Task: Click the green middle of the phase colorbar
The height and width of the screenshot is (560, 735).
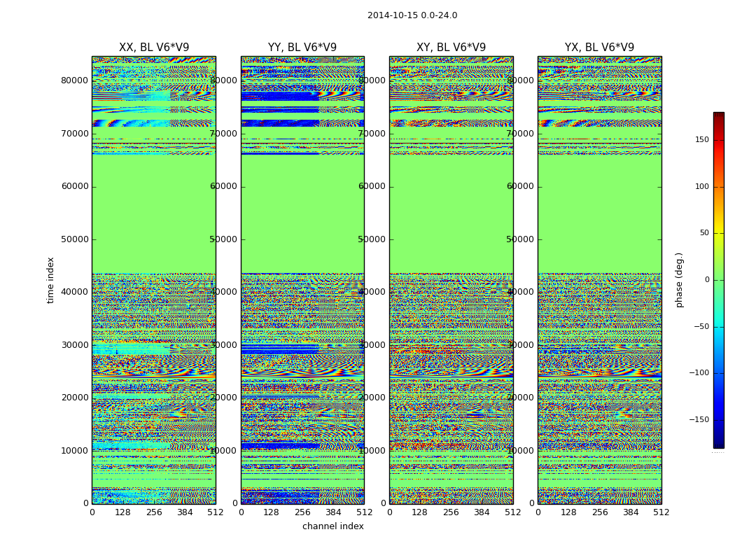Action: pyautogui.click(x=718, y=280)
